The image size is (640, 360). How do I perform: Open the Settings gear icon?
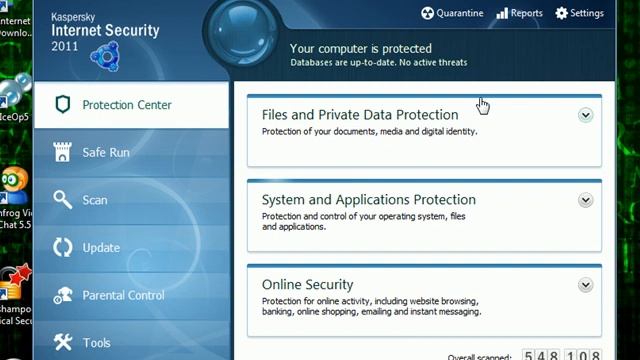(562, 13)
